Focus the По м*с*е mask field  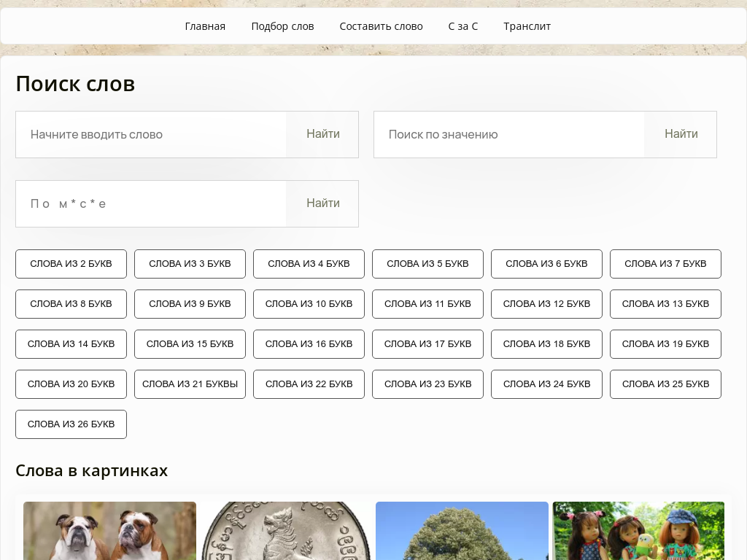click(151, 204)
